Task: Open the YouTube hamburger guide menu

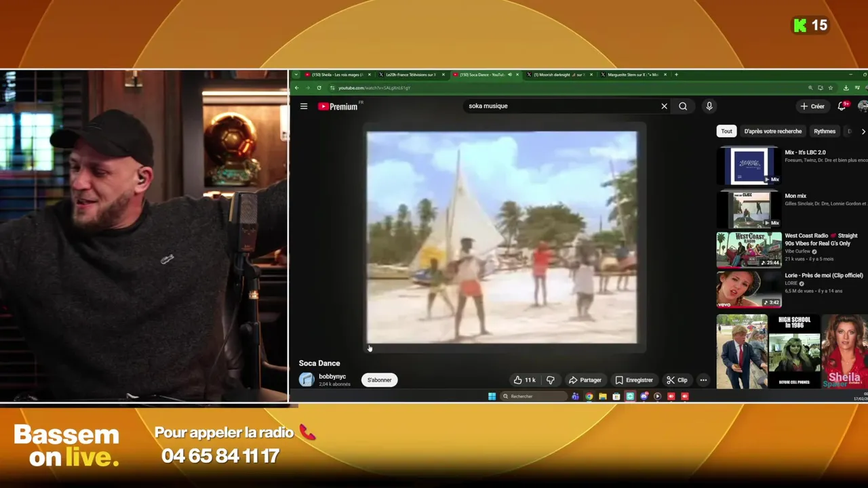Action: (304, 106)
